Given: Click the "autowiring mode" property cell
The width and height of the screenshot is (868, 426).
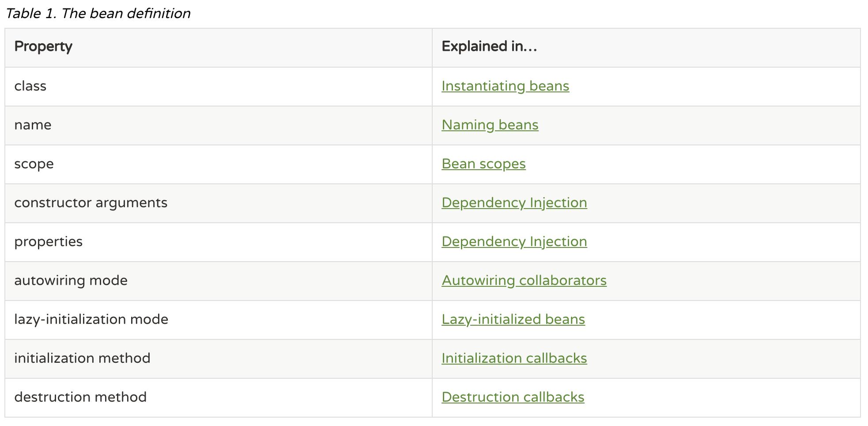Looking at the screenshot, I should click(x=71, y=281).
